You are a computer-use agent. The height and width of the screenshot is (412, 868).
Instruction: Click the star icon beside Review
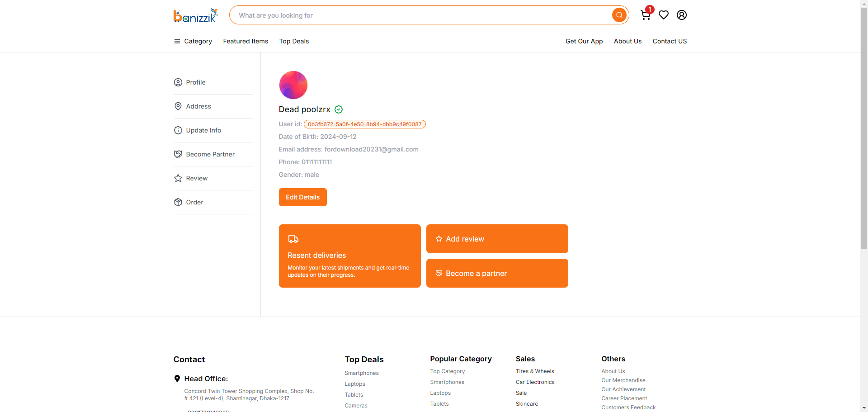point(178,178)
